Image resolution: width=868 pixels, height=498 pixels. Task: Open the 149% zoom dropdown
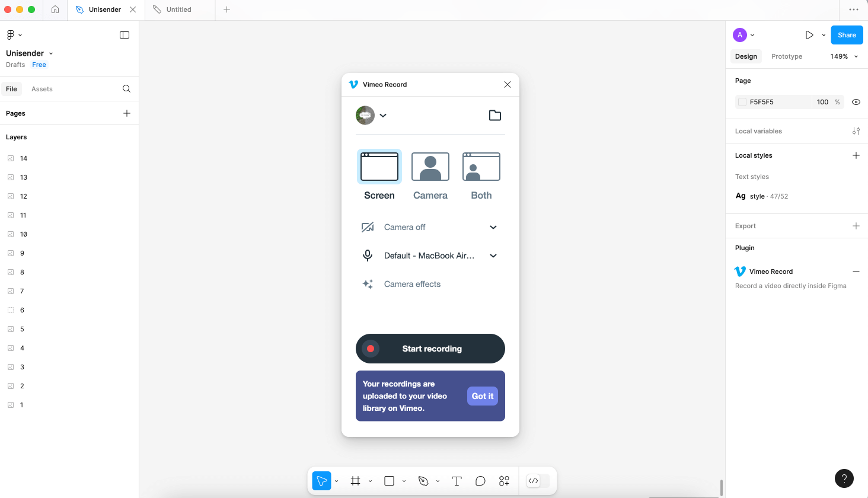point(844,56)
